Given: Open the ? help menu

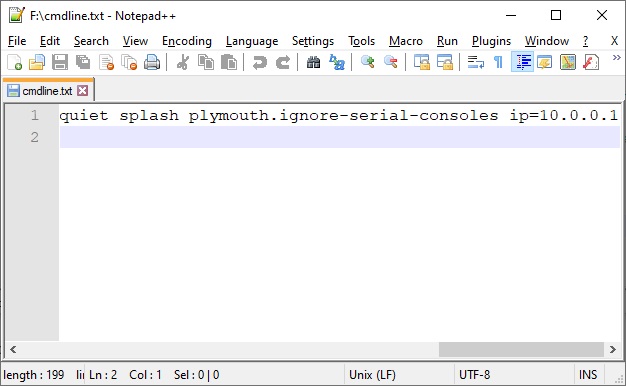Looking at the screenshot, I should coord(585,41).
